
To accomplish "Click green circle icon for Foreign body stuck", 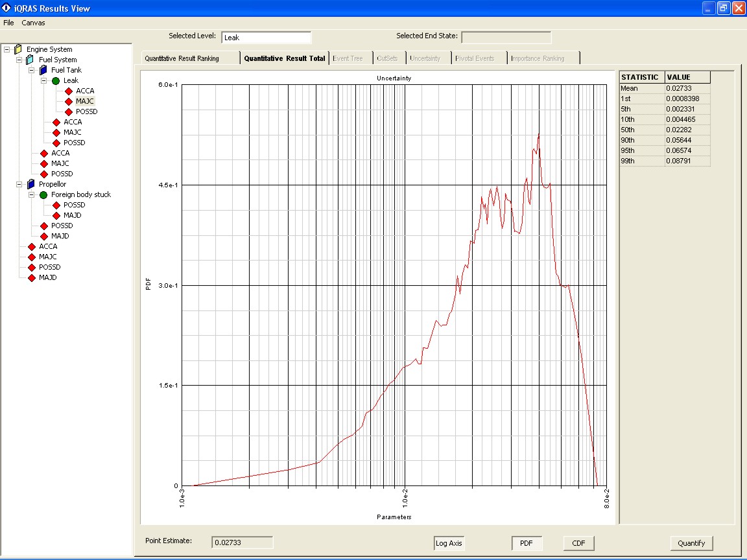I will click(43, 194).
